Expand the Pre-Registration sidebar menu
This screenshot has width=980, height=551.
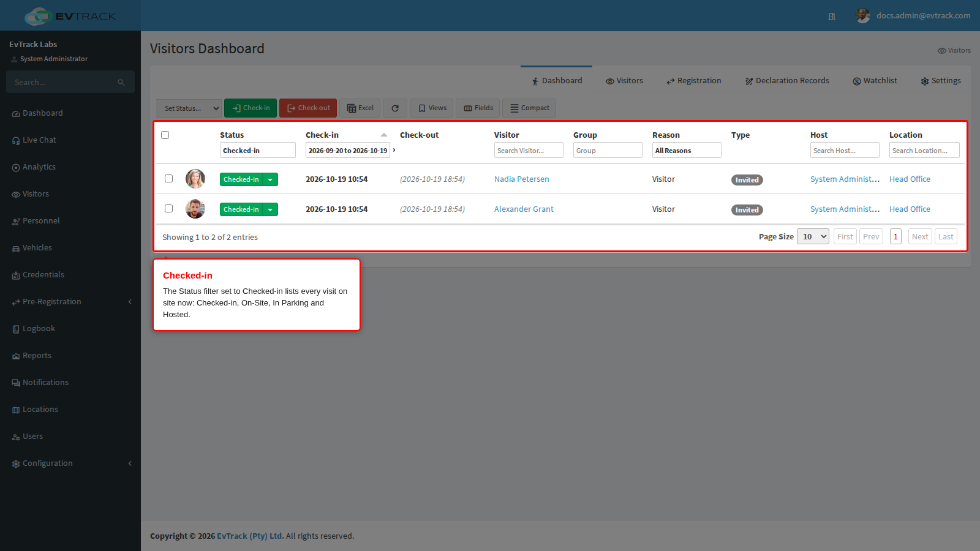coord(70,302)
